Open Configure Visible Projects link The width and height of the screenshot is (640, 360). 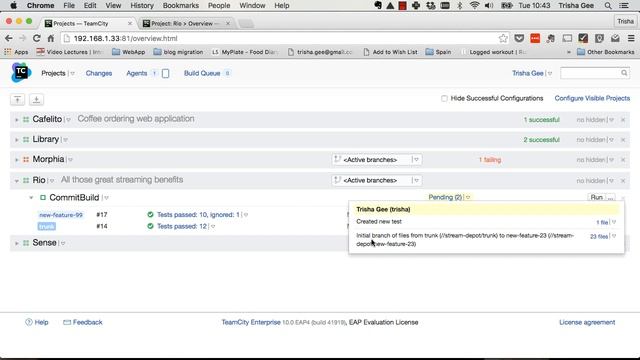[592, 98]
